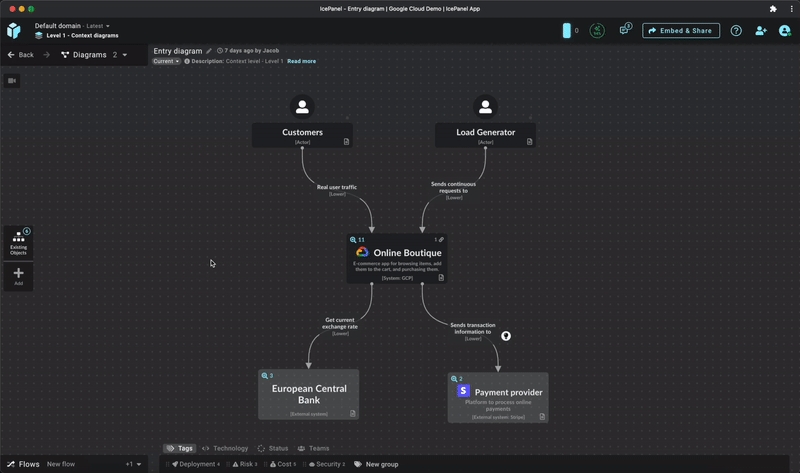Toggle the Cost tag group
The image size is (800, 473).
pos(283,464)
